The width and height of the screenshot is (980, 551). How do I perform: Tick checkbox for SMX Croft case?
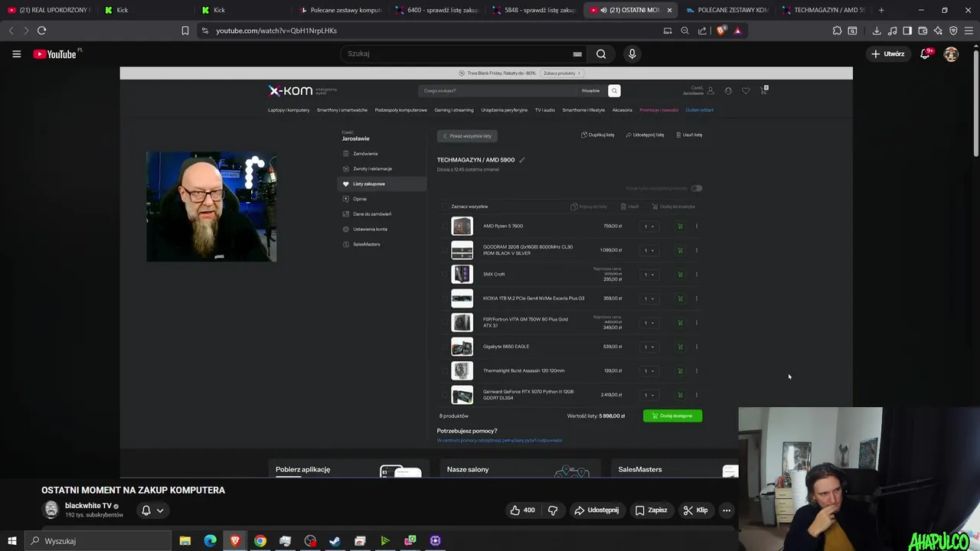click(444, 274)
